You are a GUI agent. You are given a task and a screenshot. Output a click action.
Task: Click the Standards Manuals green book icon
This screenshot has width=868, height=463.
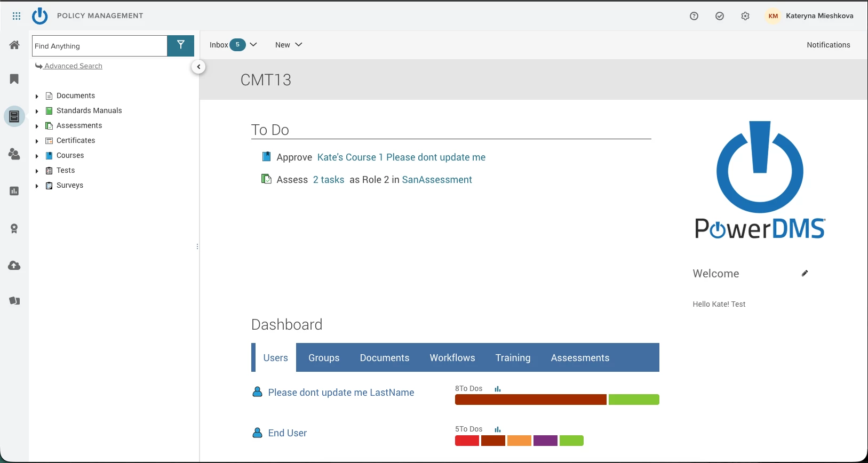(49, 111)
